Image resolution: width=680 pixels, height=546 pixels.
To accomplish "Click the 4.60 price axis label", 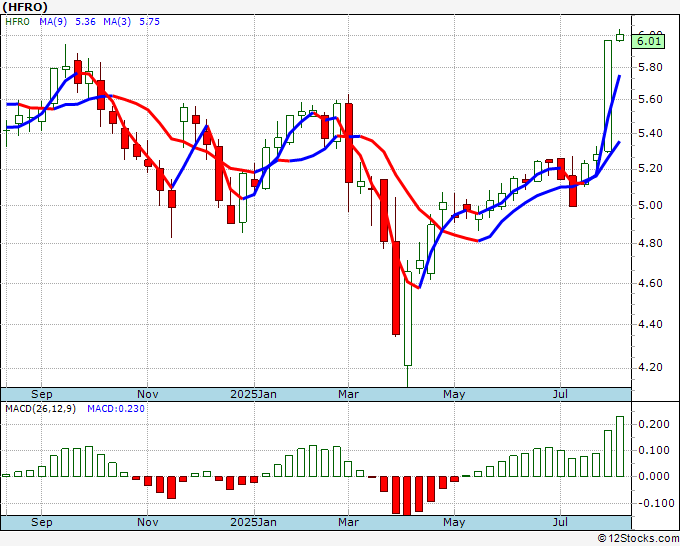I will pyautogui.click(x=651, y=283).
